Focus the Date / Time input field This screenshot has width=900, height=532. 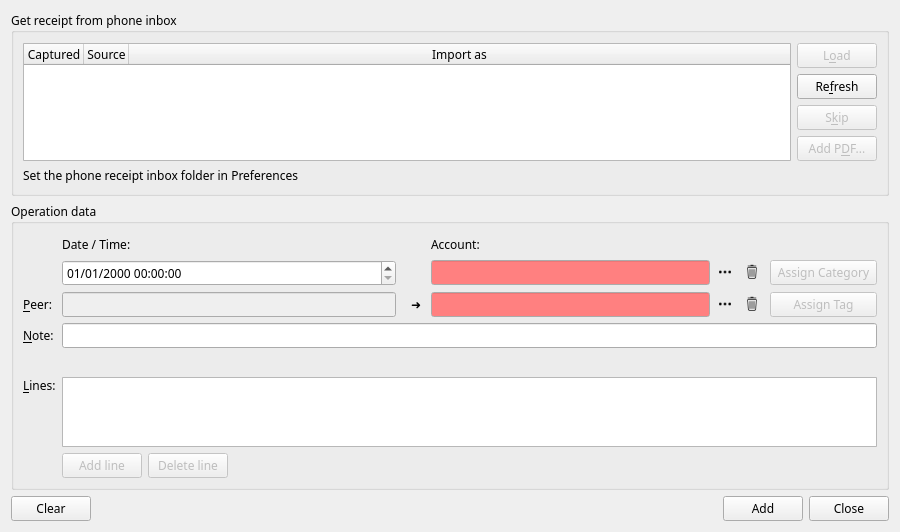(222, 273)
